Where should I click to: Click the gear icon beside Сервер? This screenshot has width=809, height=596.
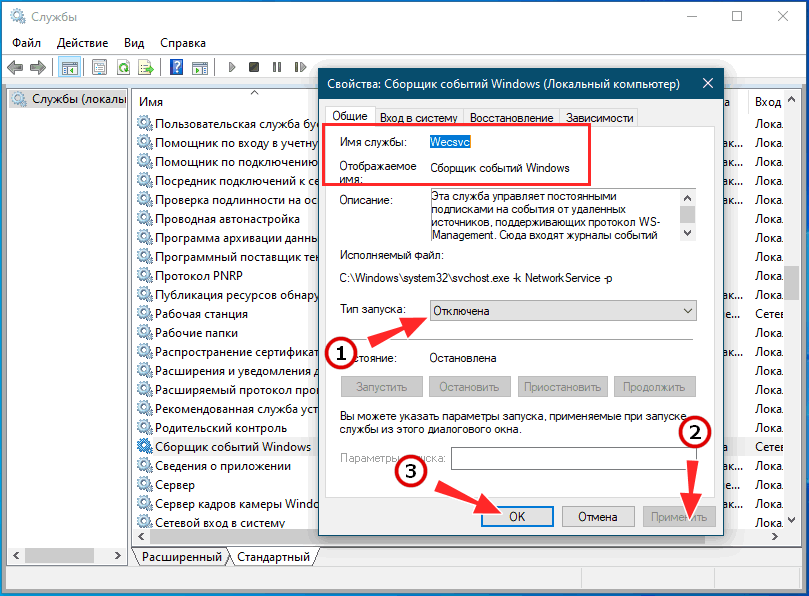144,484
